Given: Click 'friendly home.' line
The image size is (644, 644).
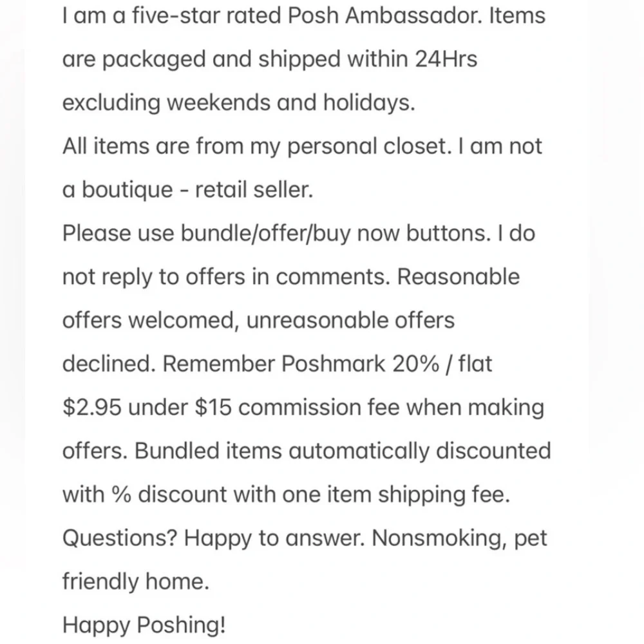Looking at the screenshot, I should click(x=136, y=582).
